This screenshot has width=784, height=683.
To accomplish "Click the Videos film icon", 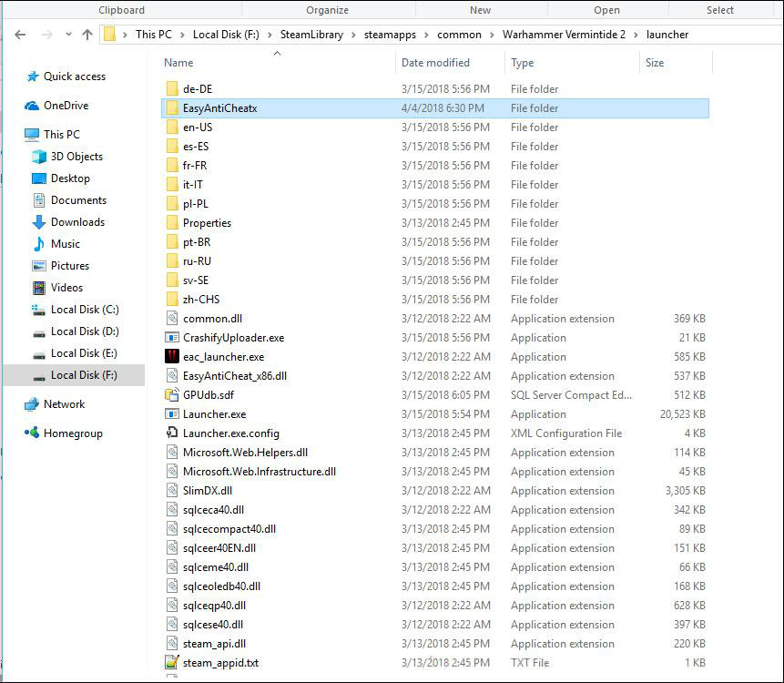I will pyautogui.click(x=39, y=288).
